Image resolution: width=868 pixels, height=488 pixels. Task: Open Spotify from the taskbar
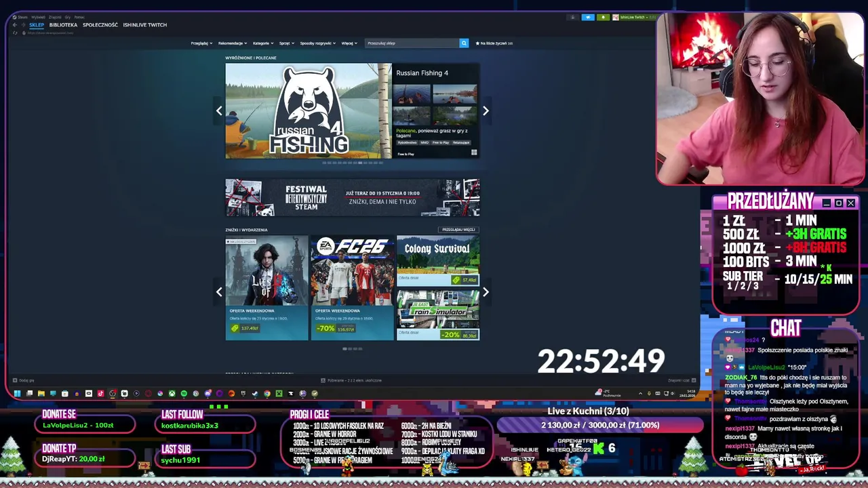[x=184, y=393]
